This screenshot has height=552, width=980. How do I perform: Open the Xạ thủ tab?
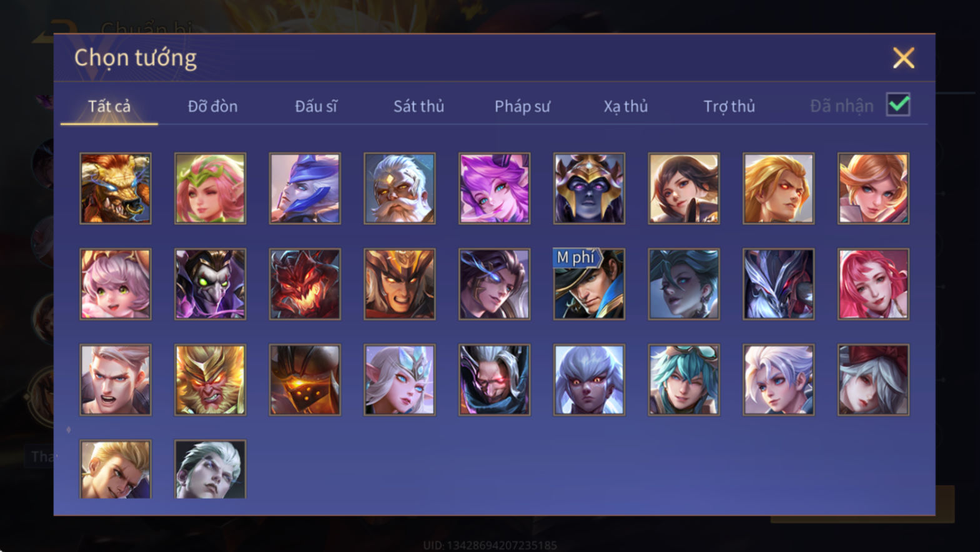click(625, 106)
